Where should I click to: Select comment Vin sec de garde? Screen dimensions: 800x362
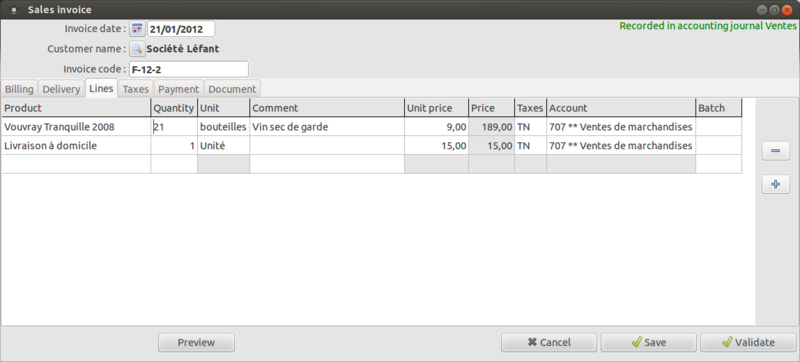point(327,127)
